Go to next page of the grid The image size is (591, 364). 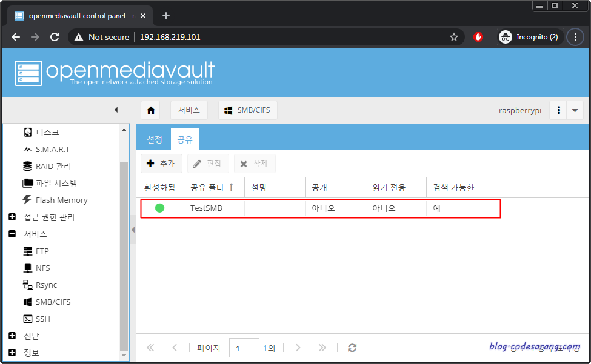click(x=298, y=348)
